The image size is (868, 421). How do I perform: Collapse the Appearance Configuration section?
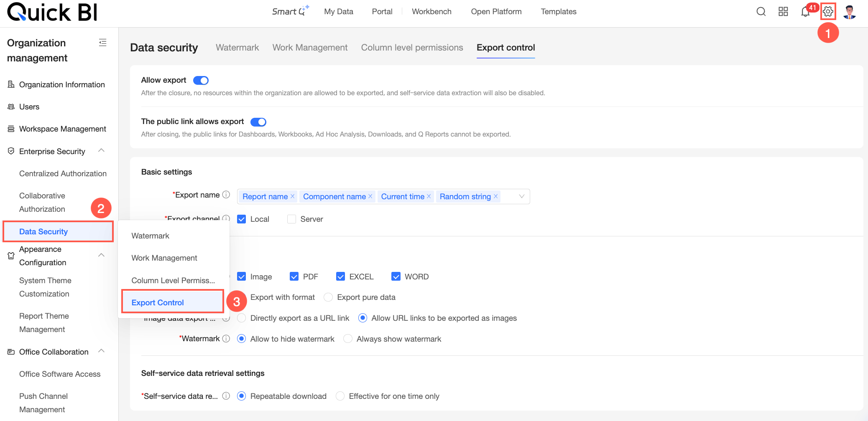point(101,255)
